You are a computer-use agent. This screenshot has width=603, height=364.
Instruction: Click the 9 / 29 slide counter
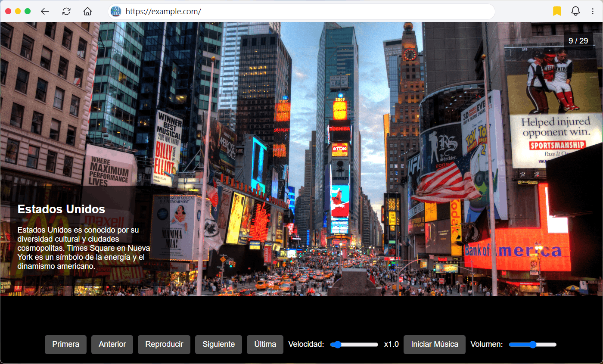click(x=578, y=41)
